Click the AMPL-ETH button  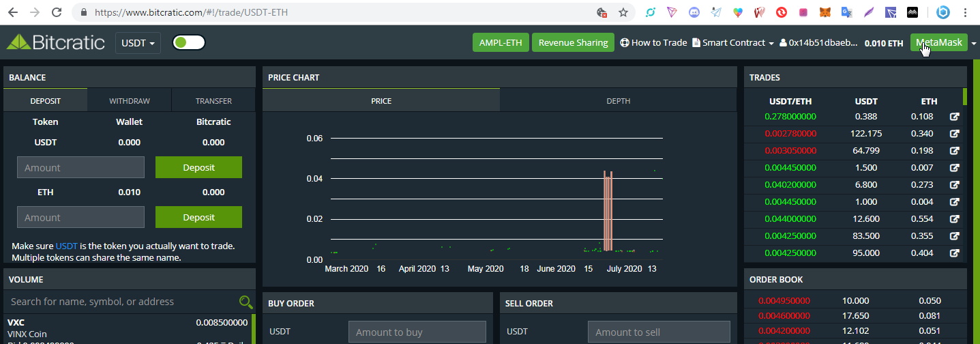pyautogui.click(x=501, y=42)
